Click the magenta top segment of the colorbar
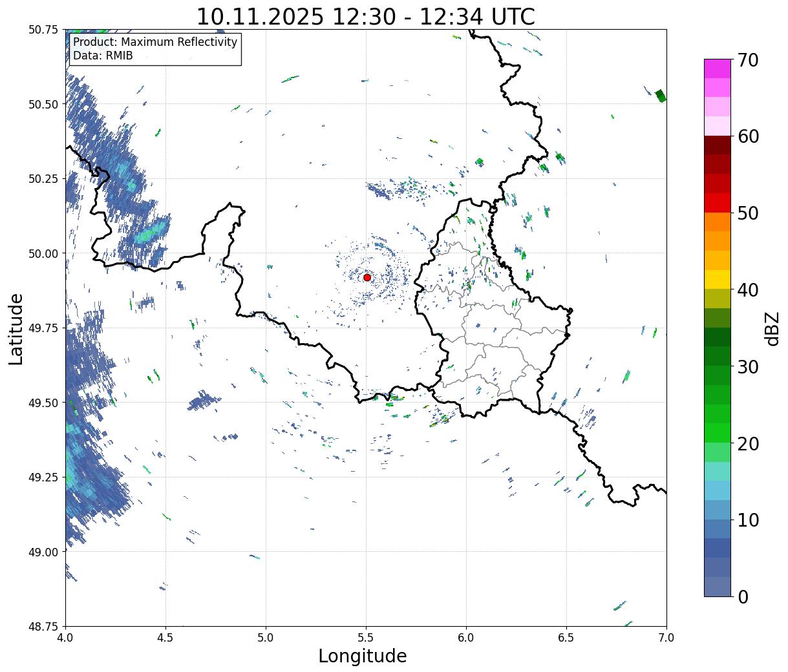Viewport: 788px width, 672px height. 718,68
